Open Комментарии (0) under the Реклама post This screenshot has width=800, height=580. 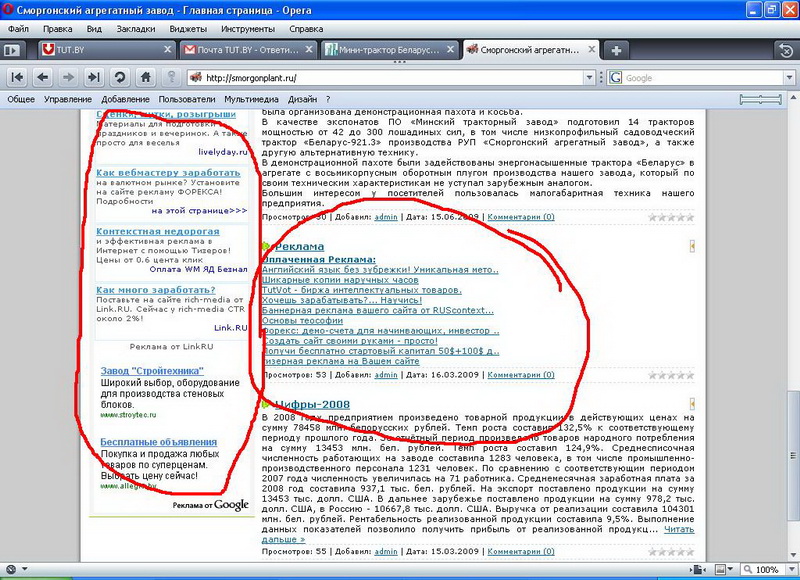pos(521,374)
